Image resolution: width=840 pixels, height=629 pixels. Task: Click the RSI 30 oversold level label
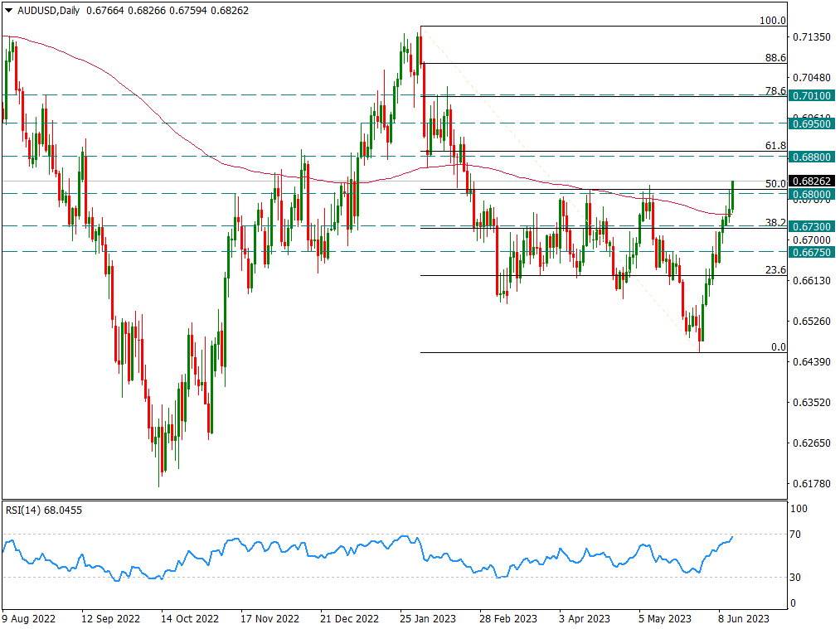pyautogui.click(x=795, y=577)
